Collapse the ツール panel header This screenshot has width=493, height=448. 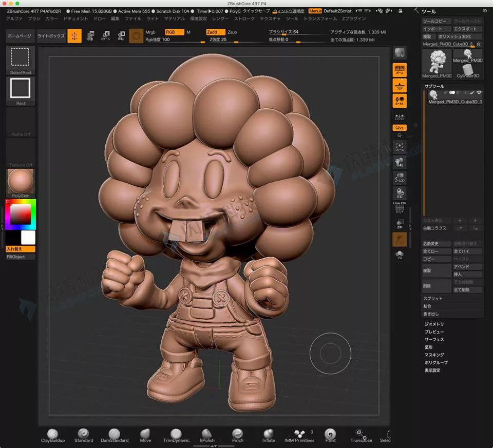click(x=428, y=12)
